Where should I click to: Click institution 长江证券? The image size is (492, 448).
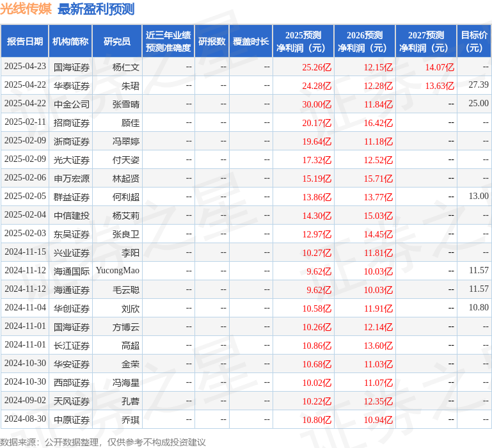[x=72, y=345]
